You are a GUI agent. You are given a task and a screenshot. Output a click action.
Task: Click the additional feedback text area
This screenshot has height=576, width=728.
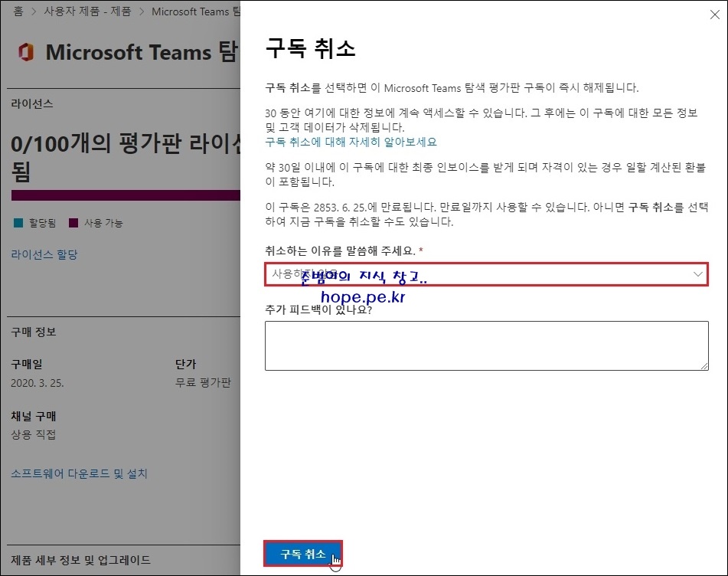click(487, 345)
